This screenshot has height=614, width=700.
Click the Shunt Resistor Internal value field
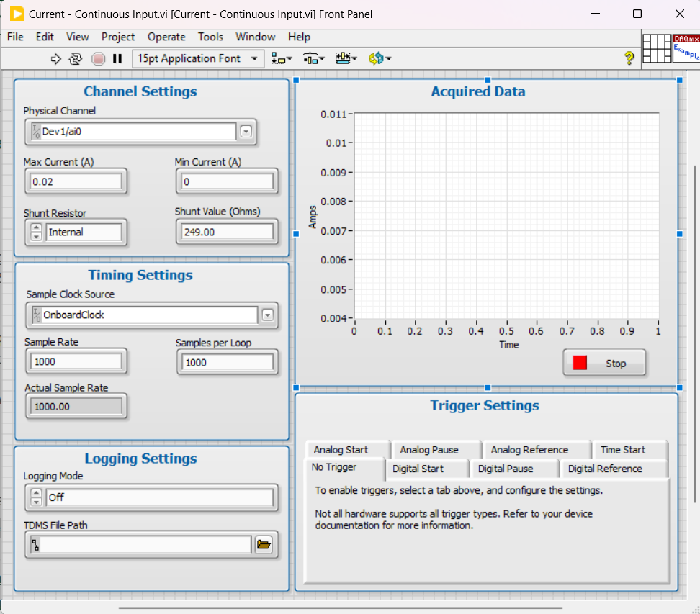pos(84,232)
